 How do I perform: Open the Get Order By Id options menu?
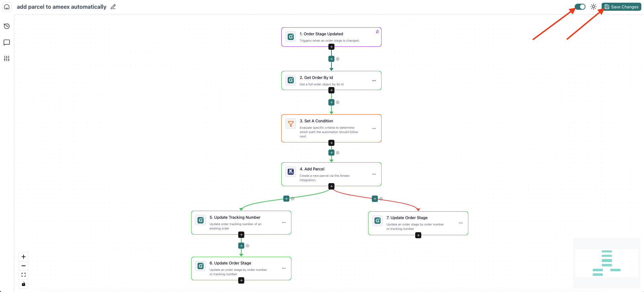(374, 81)
